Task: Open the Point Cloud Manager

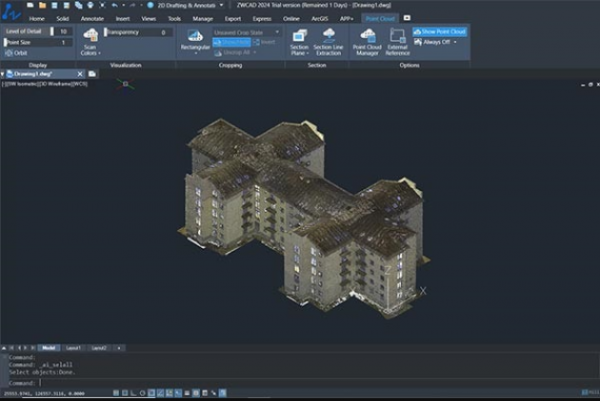Action: tap(368, 40)
